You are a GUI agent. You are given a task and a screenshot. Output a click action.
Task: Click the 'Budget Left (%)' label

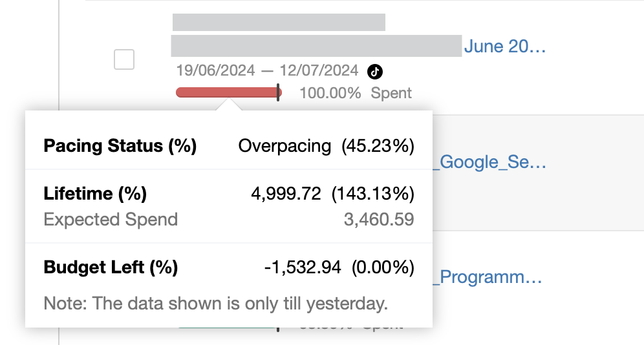tap(111, 267)
